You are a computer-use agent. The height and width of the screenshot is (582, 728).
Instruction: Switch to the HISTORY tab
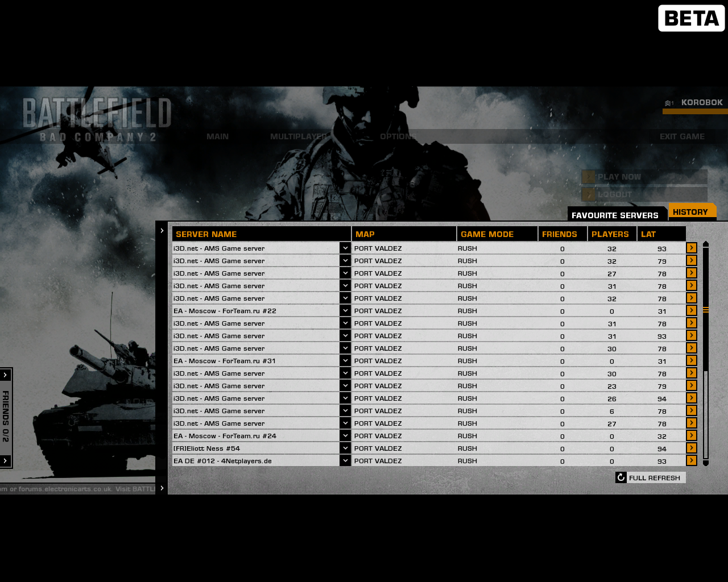point(692,211)
